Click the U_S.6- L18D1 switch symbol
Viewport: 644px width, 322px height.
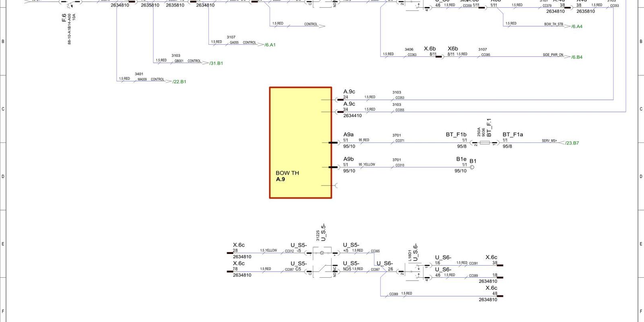414,272
